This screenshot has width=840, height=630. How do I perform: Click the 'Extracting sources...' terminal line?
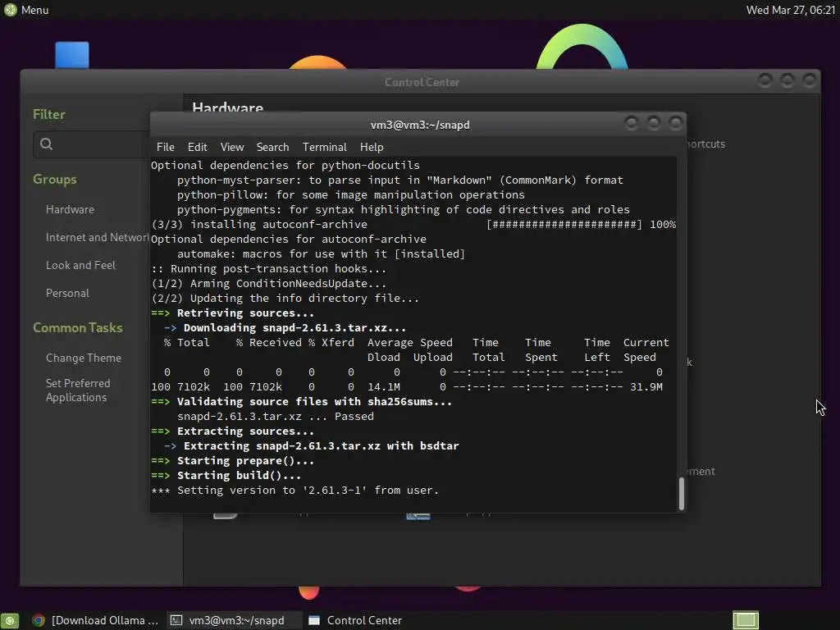[x=232, y=431]
